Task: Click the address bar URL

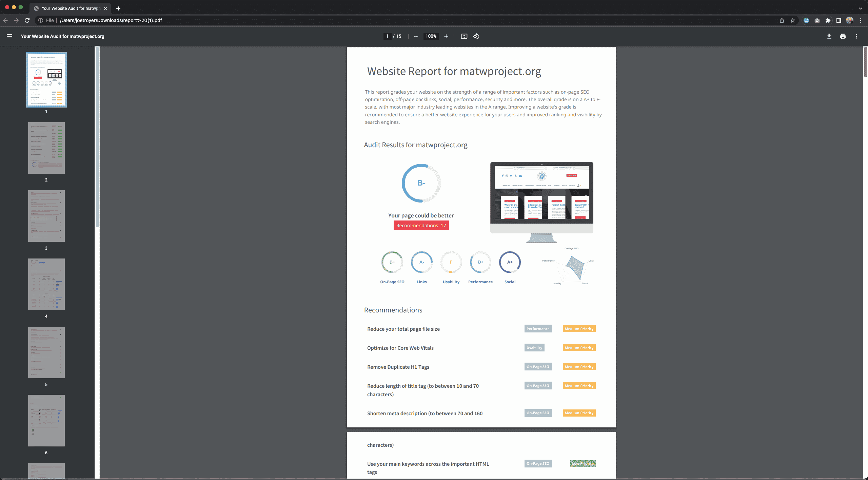Action: [x=111, y=20]
